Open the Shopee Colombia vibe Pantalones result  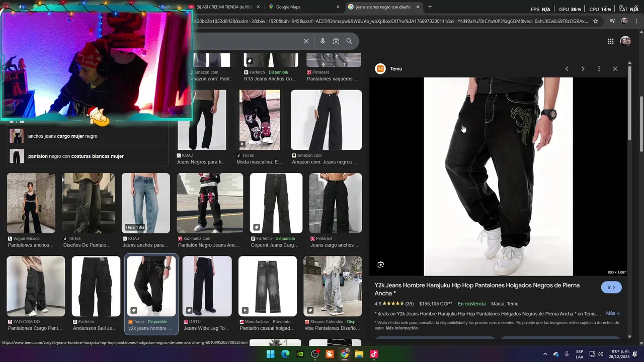pos(333,294)
